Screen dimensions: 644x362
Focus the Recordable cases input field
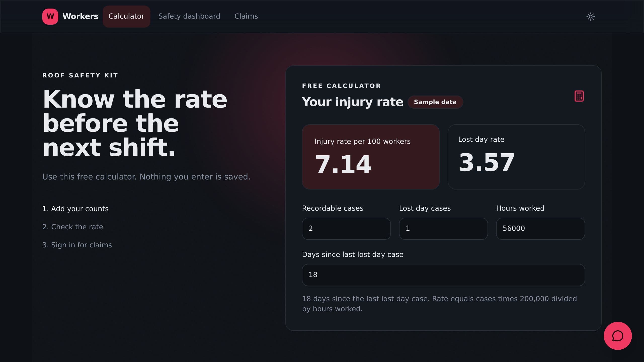point(346,229)
